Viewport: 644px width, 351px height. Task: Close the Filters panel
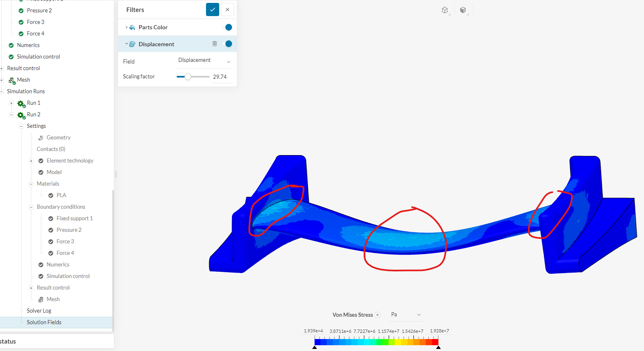tap(227, 9)
